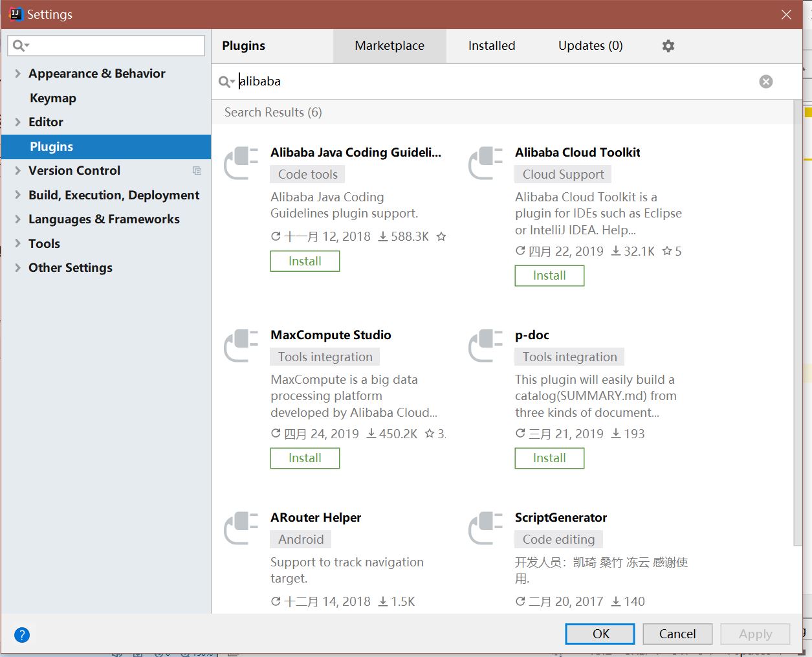Click p-doc plugin icon

(486, 346)
